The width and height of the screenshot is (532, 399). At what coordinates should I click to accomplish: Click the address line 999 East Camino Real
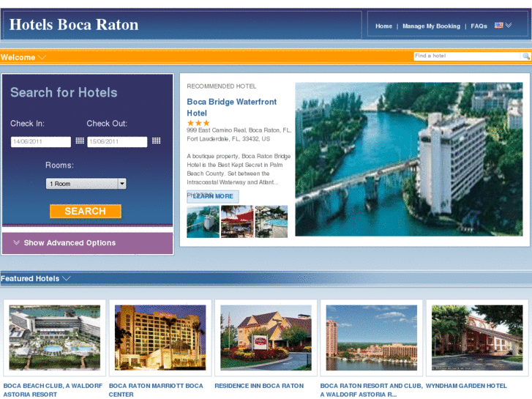(239, 130)
